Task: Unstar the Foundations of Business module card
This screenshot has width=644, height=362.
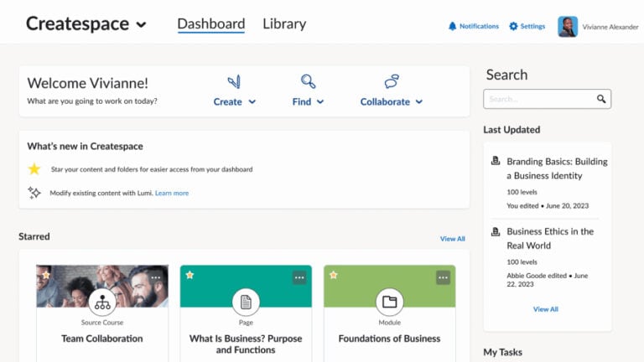Action: click(x=333, y=275)
